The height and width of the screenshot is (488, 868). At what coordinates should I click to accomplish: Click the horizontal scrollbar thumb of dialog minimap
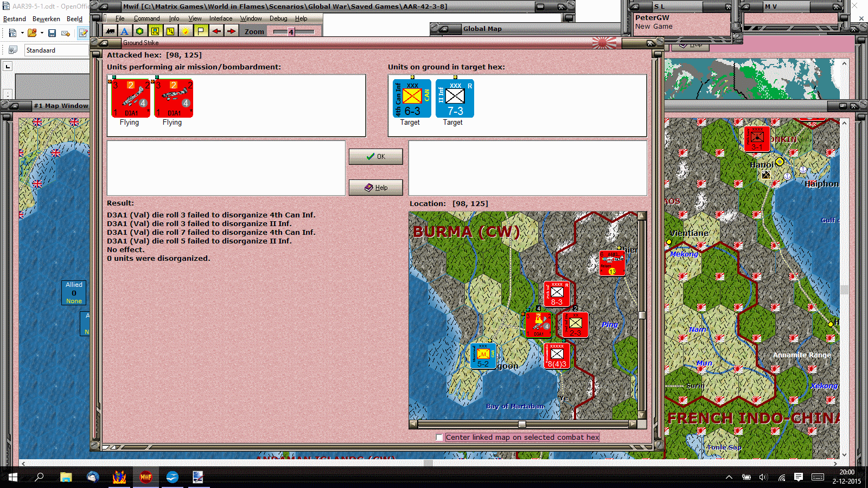(522, 425)
